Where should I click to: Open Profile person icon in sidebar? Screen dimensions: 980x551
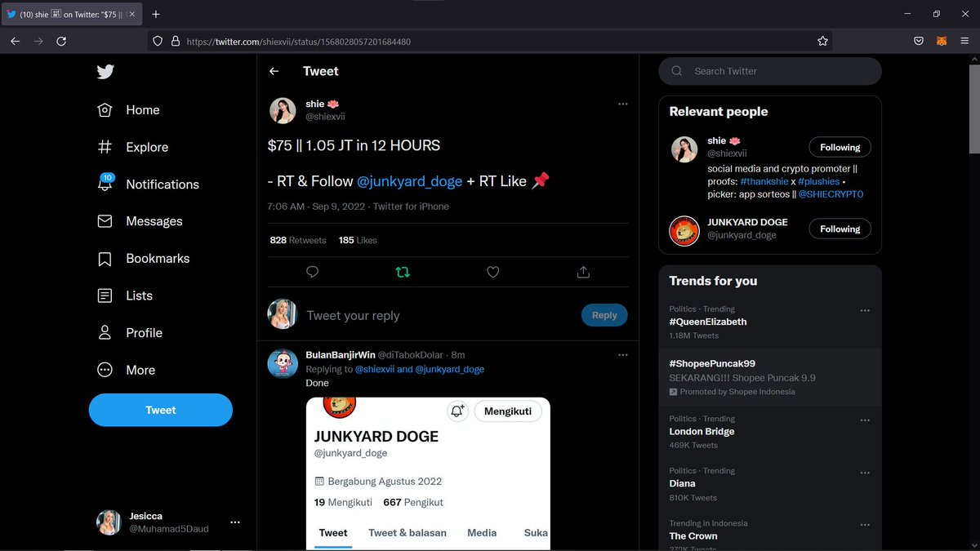coord(105,333)
